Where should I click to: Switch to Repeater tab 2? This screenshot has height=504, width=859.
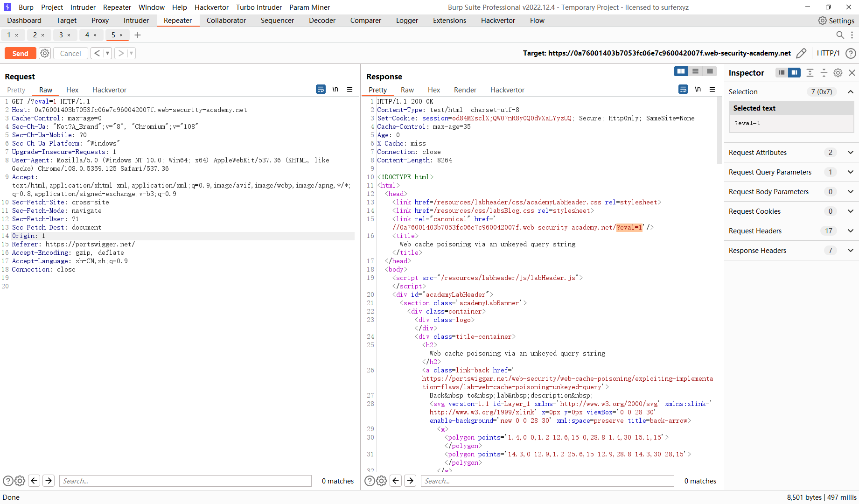[35, 35]
